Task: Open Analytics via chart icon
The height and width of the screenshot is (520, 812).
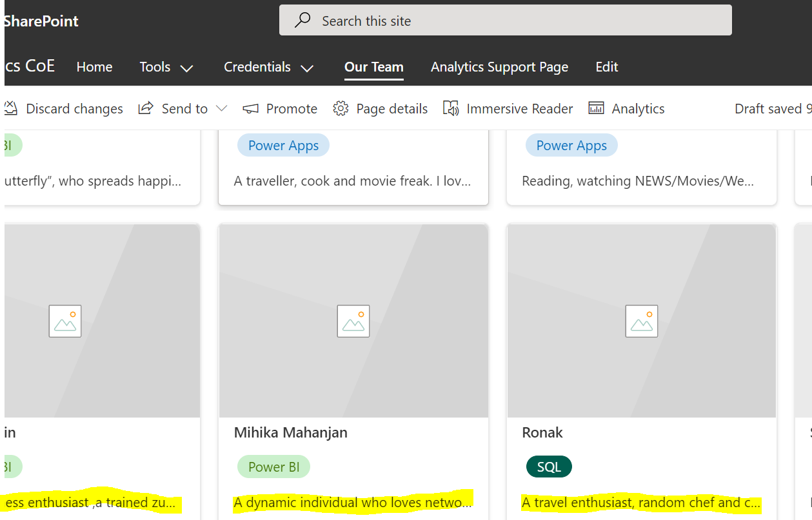Action: pos(595,108)
